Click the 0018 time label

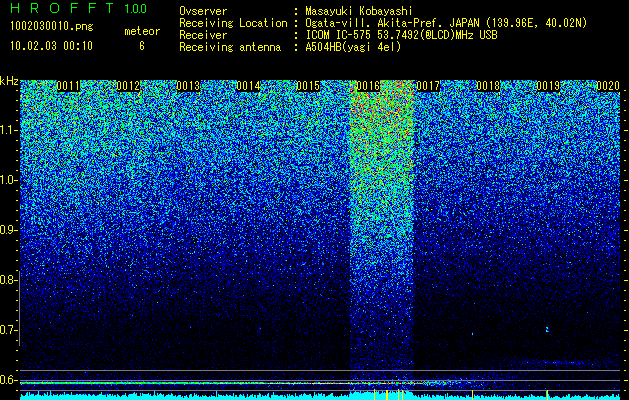click(x=488, y=86)
